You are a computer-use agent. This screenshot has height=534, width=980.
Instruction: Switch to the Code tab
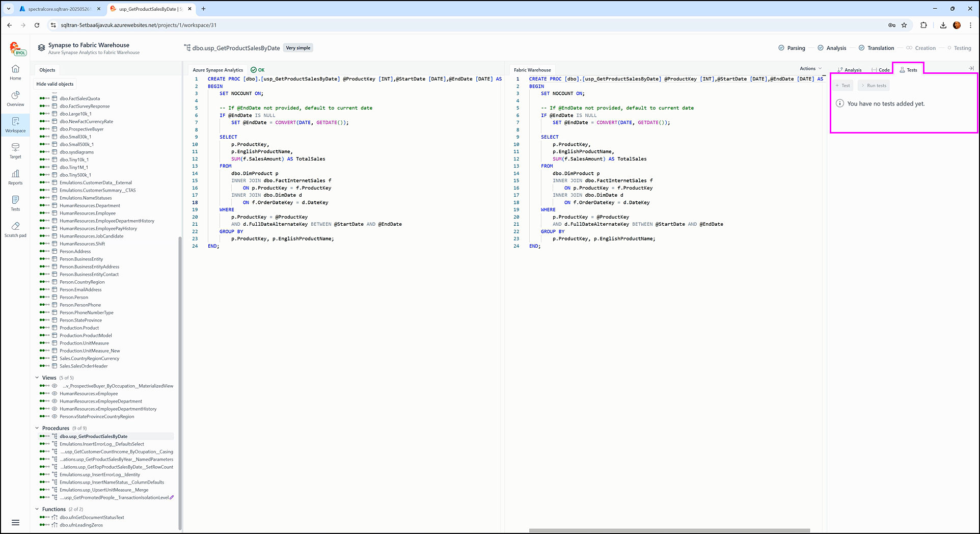[881, 70]
